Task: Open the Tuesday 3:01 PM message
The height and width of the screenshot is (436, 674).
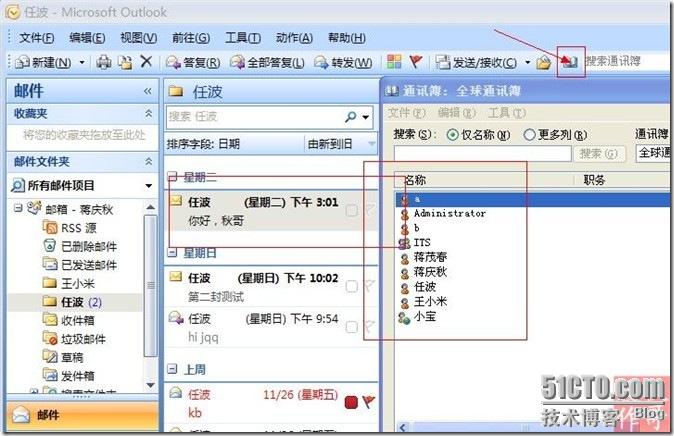Action: click(x=271, y=211)
